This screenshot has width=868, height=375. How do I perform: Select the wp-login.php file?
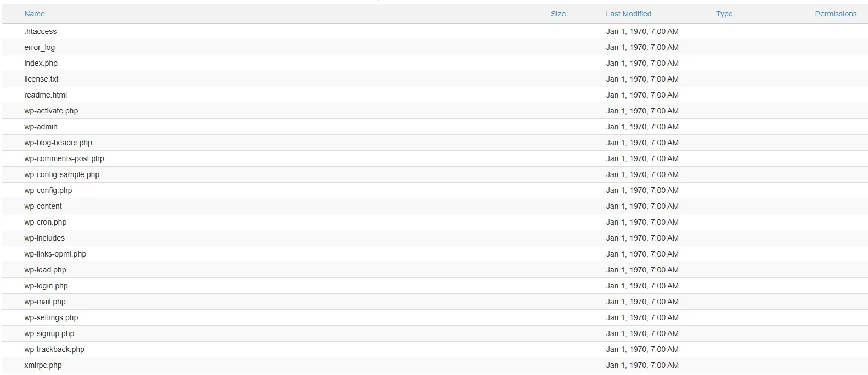coord(46,286)
